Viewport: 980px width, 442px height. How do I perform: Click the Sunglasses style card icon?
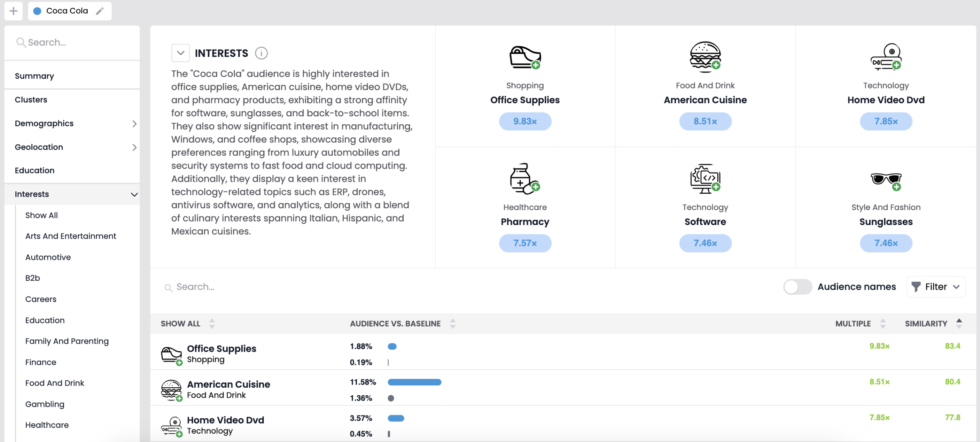pyautogui.click(x=885, y=180)
